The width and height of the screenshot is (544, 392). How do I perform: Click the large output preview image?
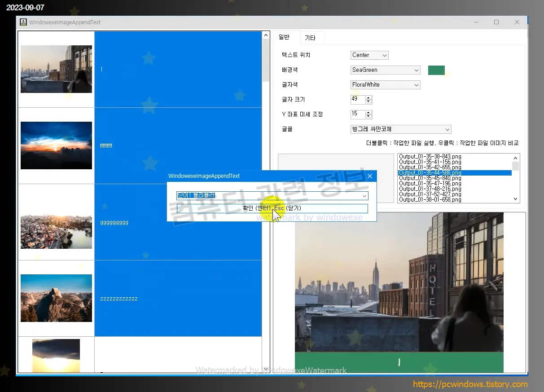pos(399,292)
